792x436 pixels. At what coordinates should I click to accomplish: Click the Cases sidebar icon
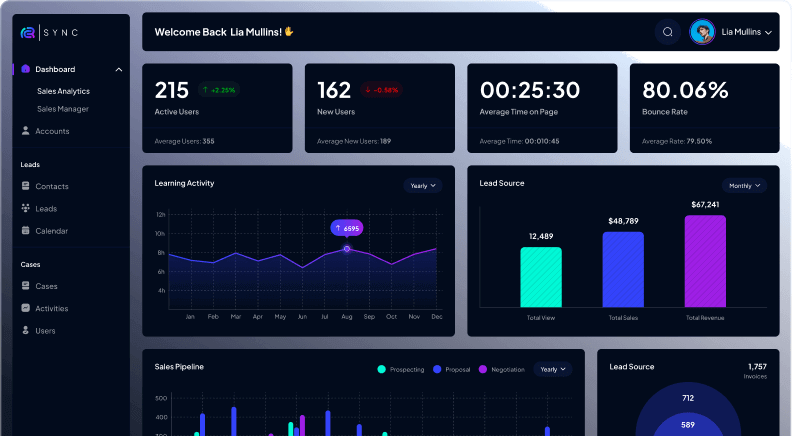tap(25, 285)
